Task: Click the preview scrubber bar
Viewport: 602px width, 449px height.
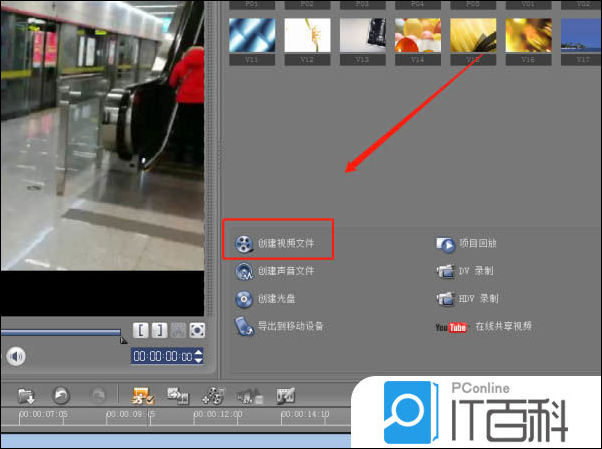Action: 61,333
